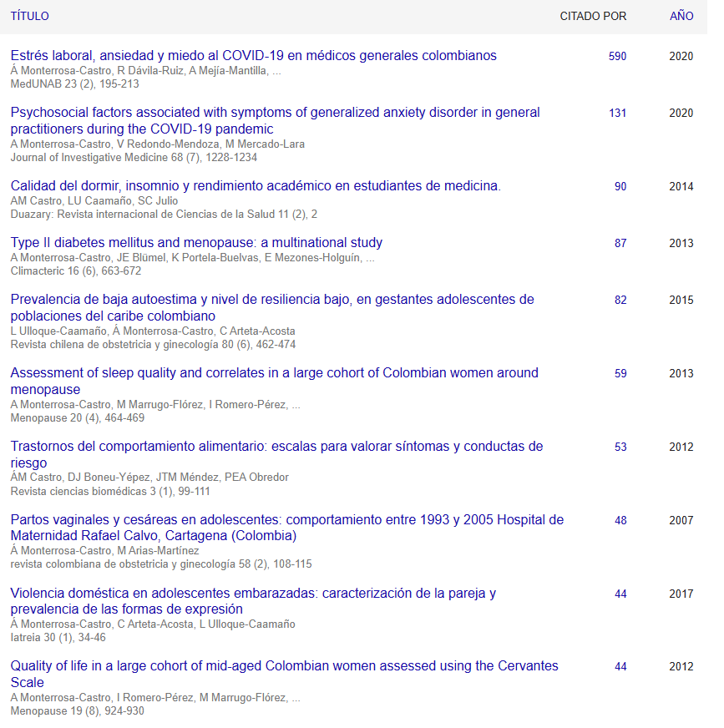The image size is (724, 728).
Task: Click the 90 cited-by count
Action: 620,186
